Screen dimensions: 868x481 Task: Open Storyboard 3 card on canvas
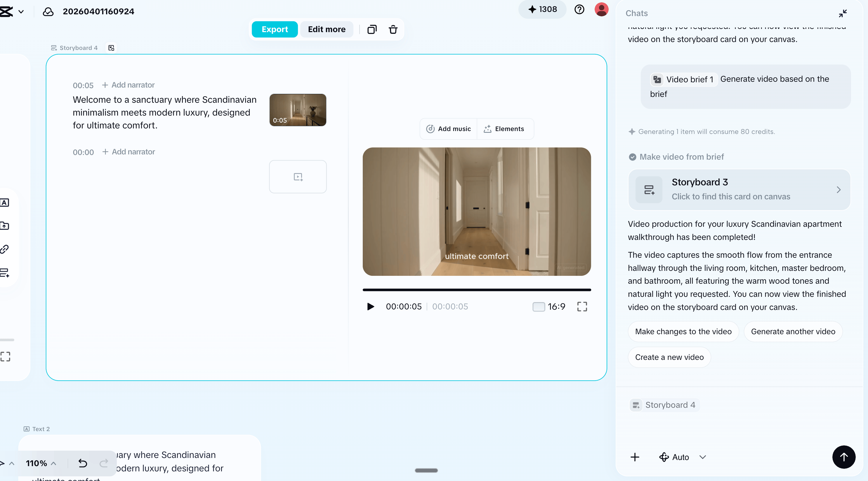[x=739, y=190]
